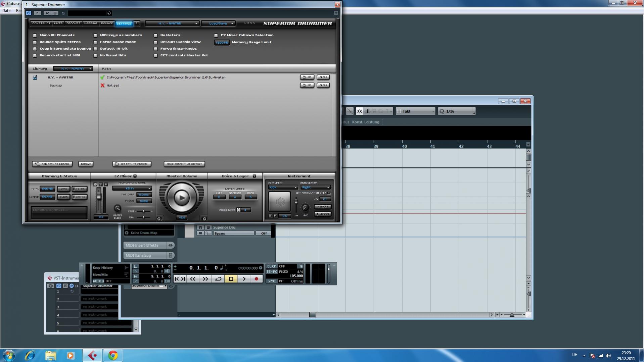Toggle the transport Cycle loop button
644x362 pixels.
pyautogui.click(x=218, y=279)
